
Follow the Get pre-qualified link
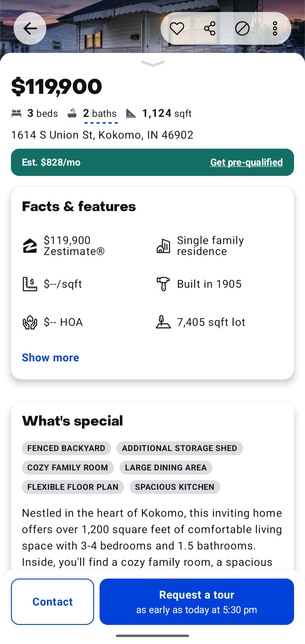coord(247,162)
